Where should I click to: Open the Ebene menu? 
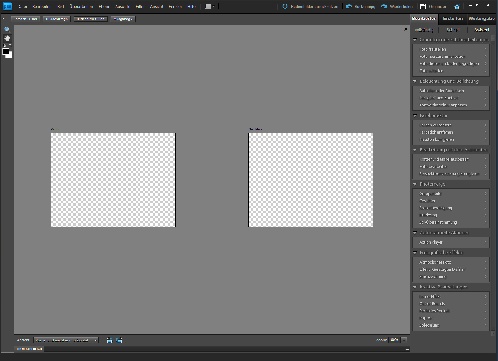[x=104, y=6]
